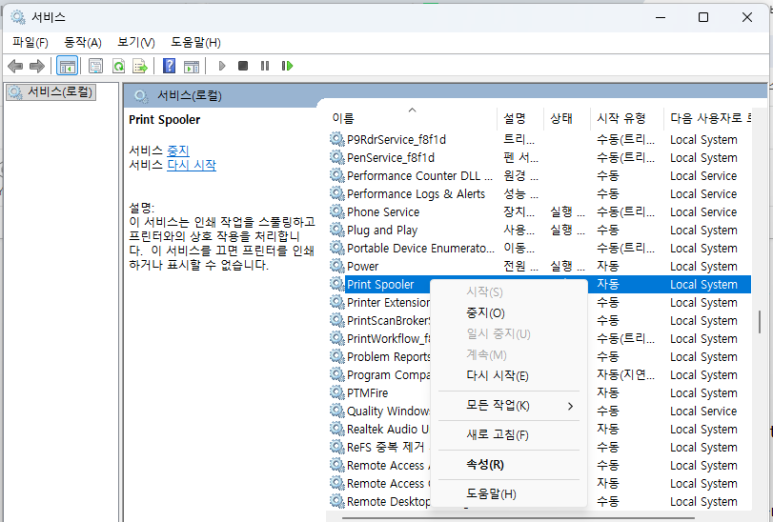
Task: Click gear icon of Print Spooler row
Action: (337, 284)
